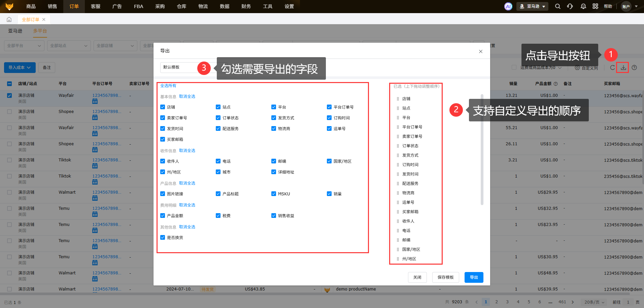644x308 pixels.
Task: Open the AI assistant icon
Action: click(508, 6)
